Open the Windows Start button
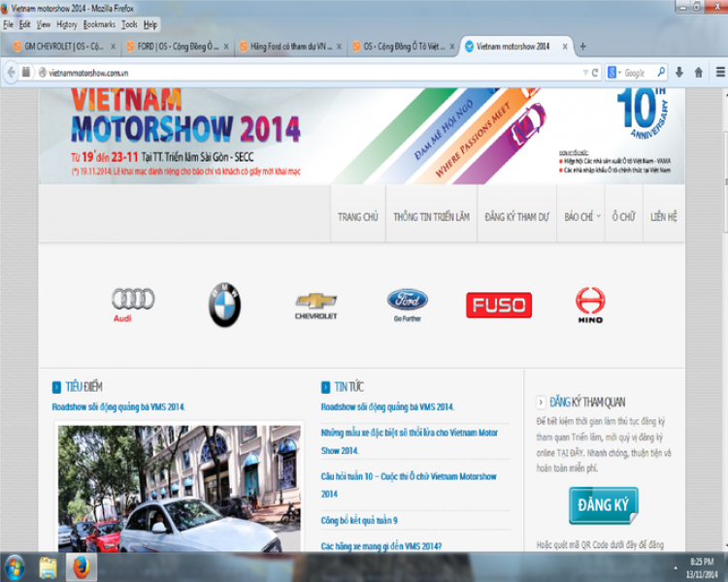 click(x=15, y=567)
